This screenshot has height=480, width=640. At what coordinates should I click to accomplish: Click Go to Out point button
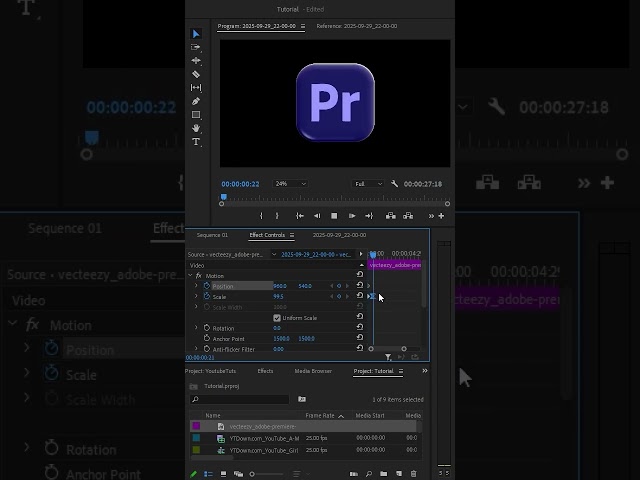click(x=369, y=216)
